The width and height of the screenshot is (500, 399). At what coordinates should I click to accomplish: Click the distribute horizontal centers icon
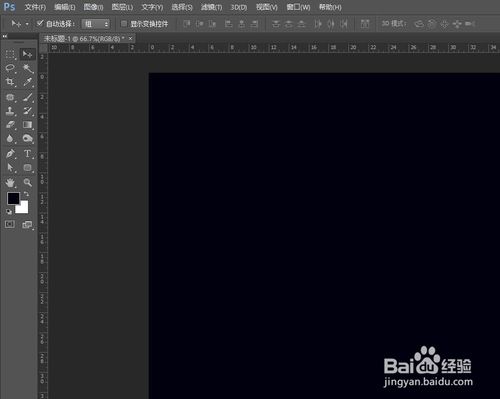tap(331, 24)
